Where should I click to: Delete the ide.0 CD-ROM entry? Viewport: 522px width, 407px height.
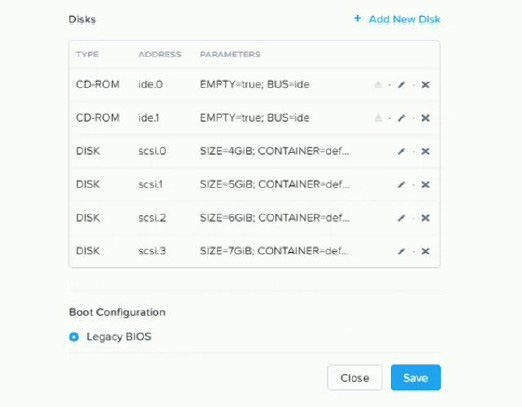click(x=425, y=85)
